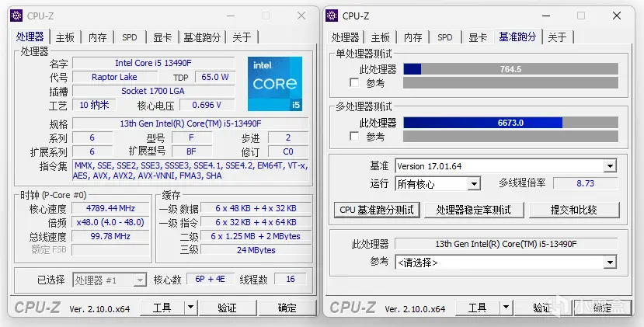The height and width of the screenshot is (327, 644).
Task: Switch to 主板 tab in left window
Action: [x=65, y=37]
